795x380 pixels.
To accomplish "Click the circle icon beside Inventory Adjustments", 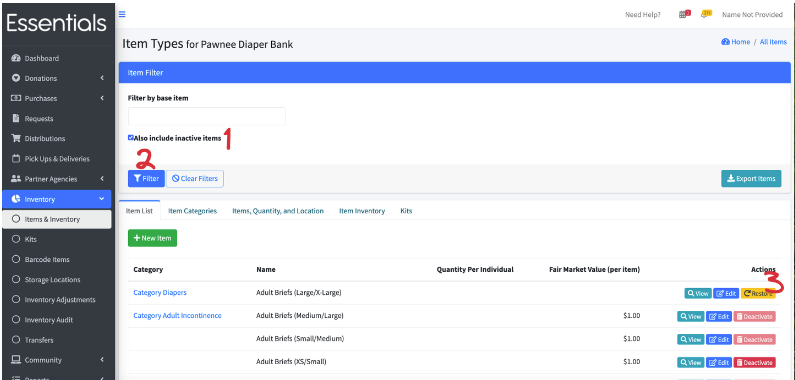I will coord(16,299).
